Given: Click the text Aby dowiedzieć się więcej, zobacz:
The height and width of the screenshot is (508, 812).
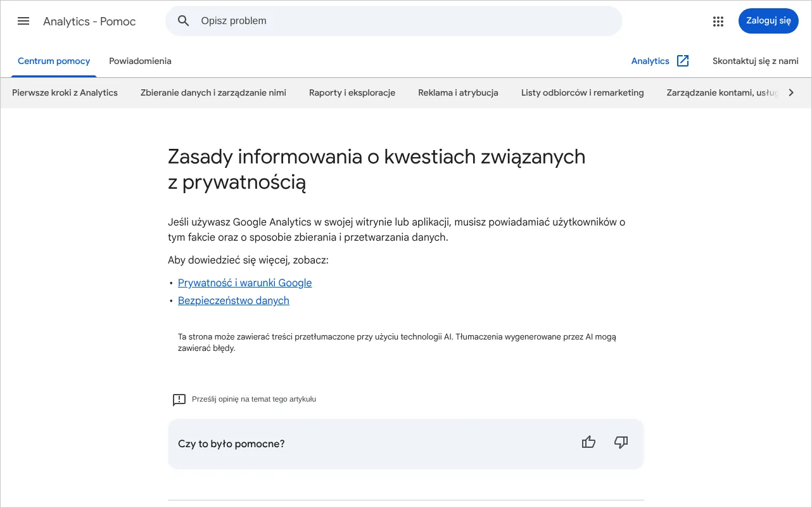Looking at the screenshot, I should (x=248, y=260).
